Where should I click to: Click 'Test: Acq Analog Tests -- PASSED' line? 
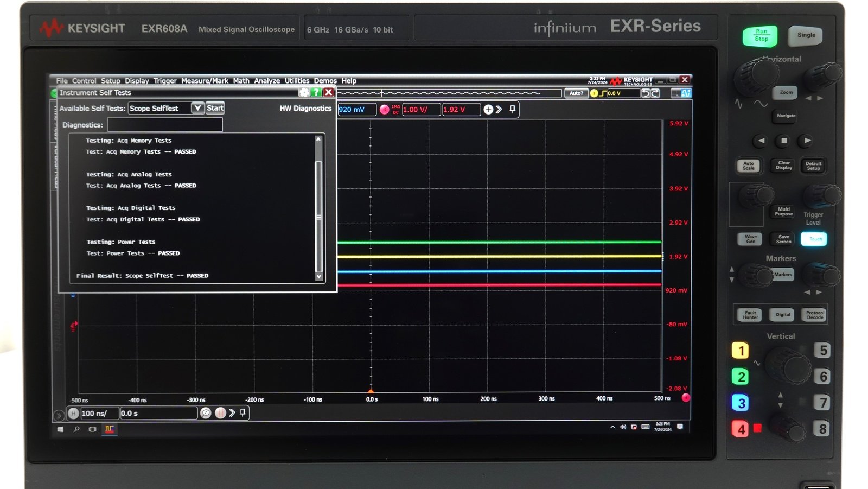(141, 186)
